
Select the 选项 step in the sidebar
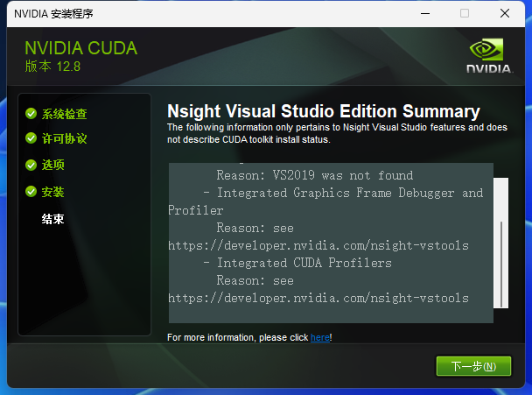click(x=53, y=166)
